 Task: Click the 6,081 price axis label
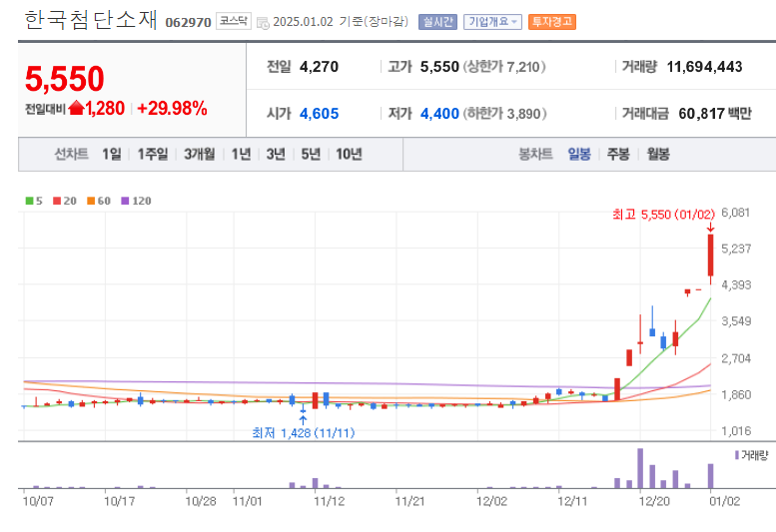735,213
